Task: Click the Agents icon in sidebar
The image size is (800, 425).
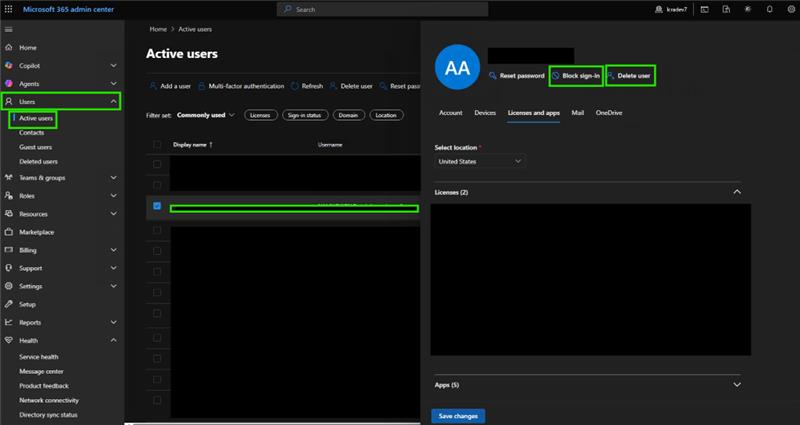Action: click(x=9, y=84)
